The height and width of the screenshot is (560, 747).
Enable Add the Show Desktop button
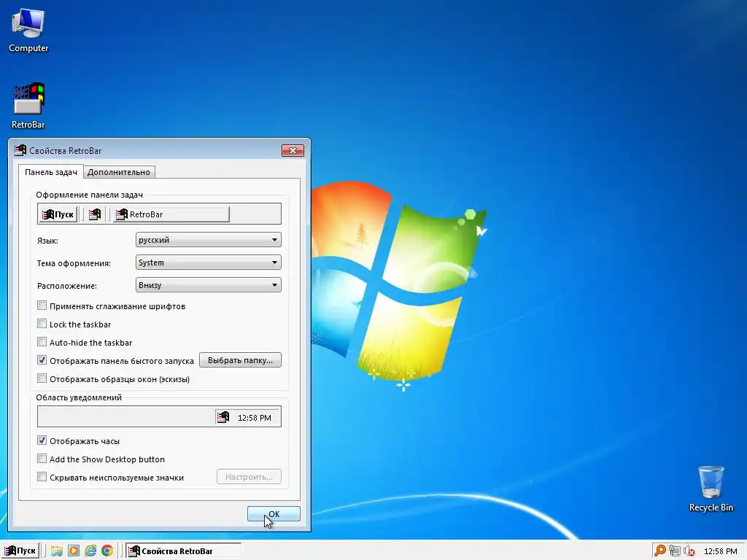click(x=42, y=459)
